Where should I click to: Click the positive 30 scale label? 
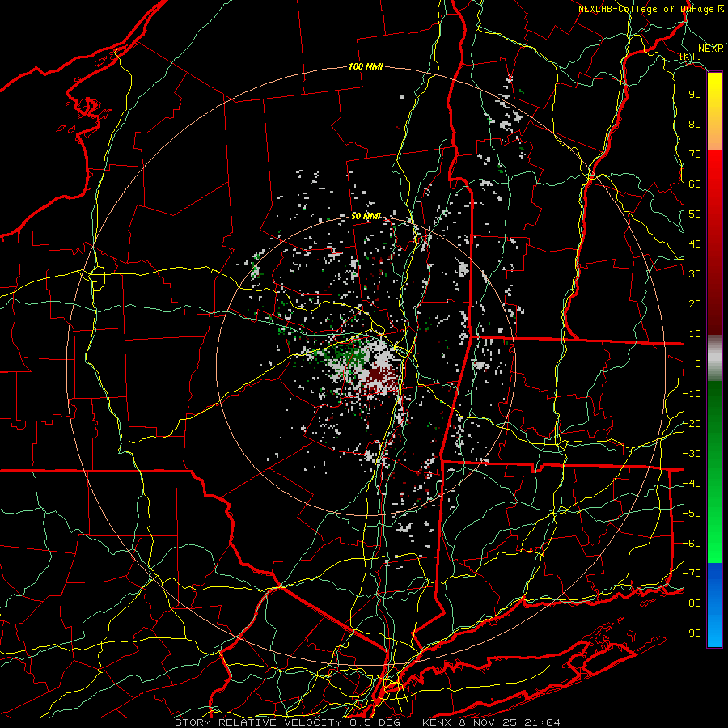(x=695, y=274)
